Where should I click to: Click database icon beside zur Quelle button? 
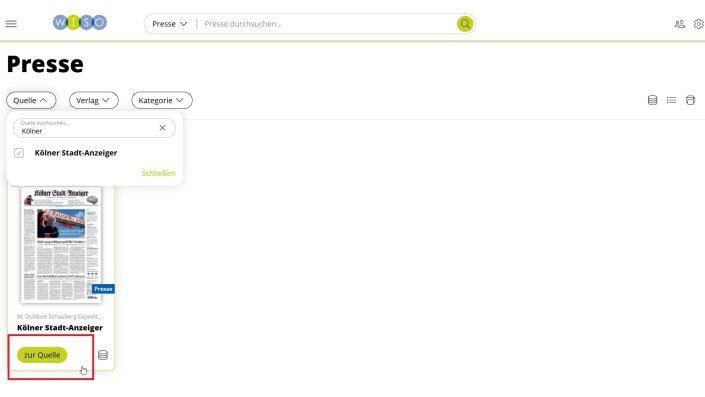pos(103,355)
